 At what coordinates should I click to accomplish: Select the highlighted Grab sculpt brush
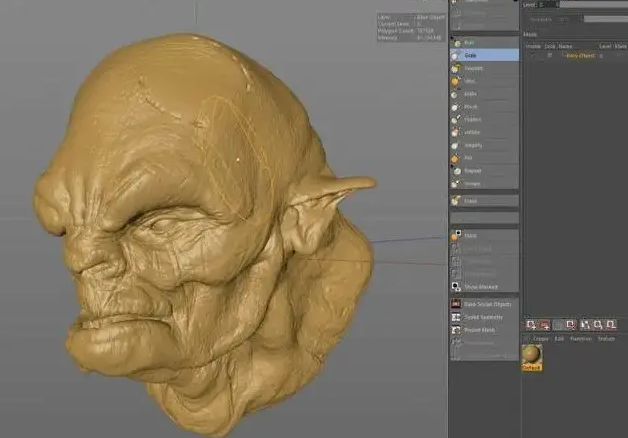pos(484,55)
